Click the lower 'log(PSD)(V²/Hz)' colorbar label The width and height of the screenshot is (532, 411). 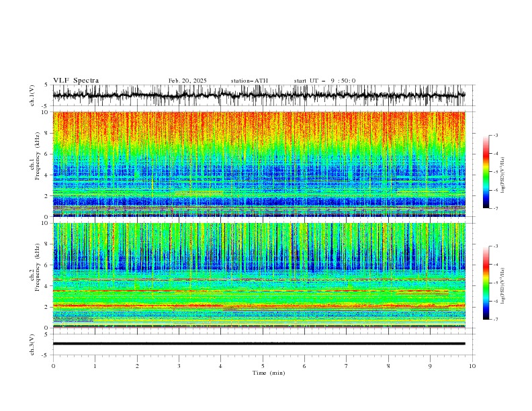pyautogui.click(x=502, y=285)
